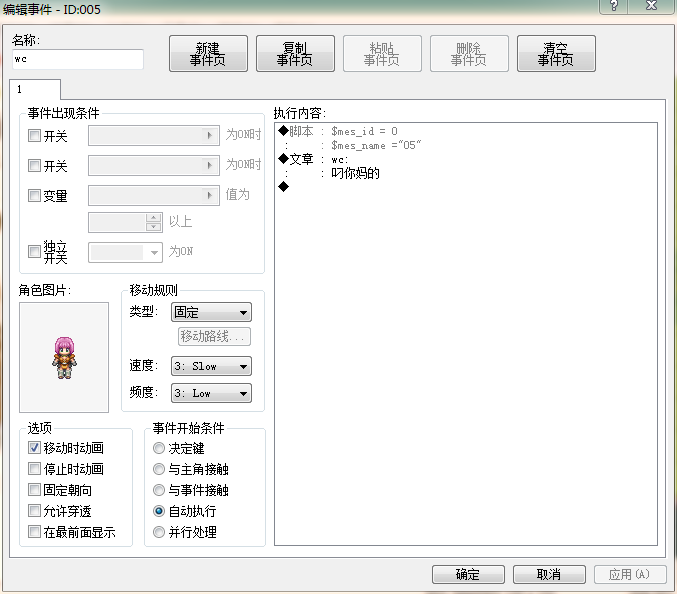Click 移动路线 button
Viewport: 677px width, 594px height.
click(x=214, y=336)
